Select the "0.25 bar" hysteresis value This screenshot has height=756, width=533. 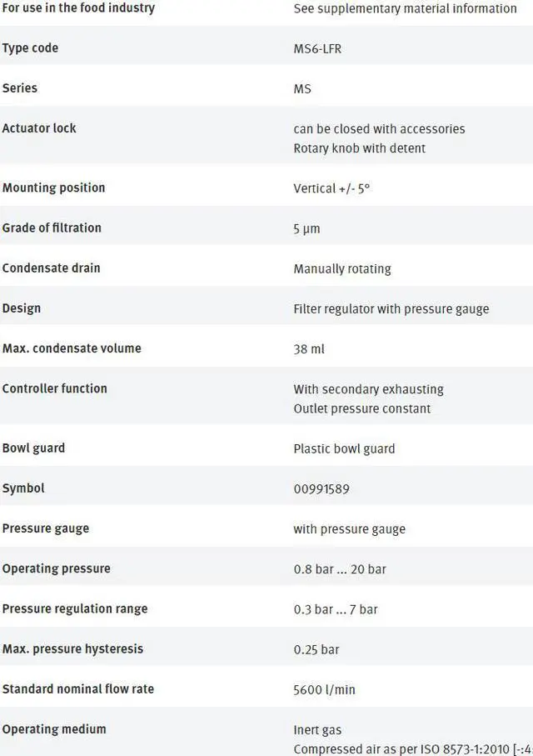316,649
